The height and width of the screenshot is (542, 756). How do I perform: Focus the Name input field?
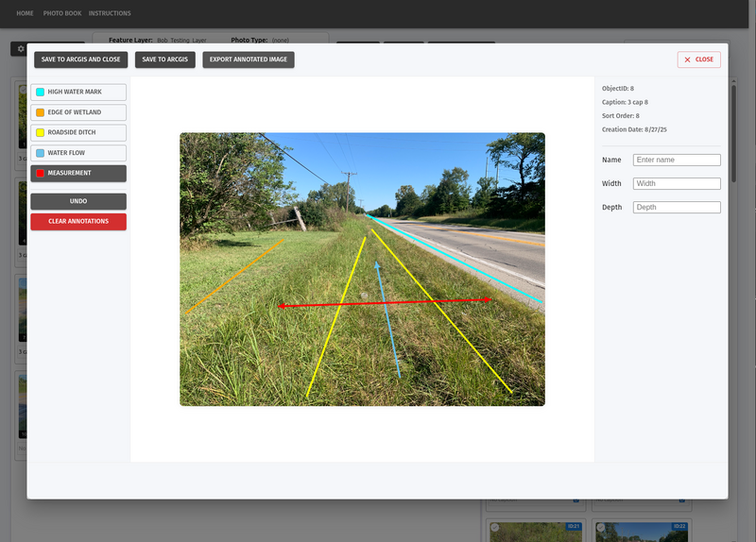tap(677, 160)
